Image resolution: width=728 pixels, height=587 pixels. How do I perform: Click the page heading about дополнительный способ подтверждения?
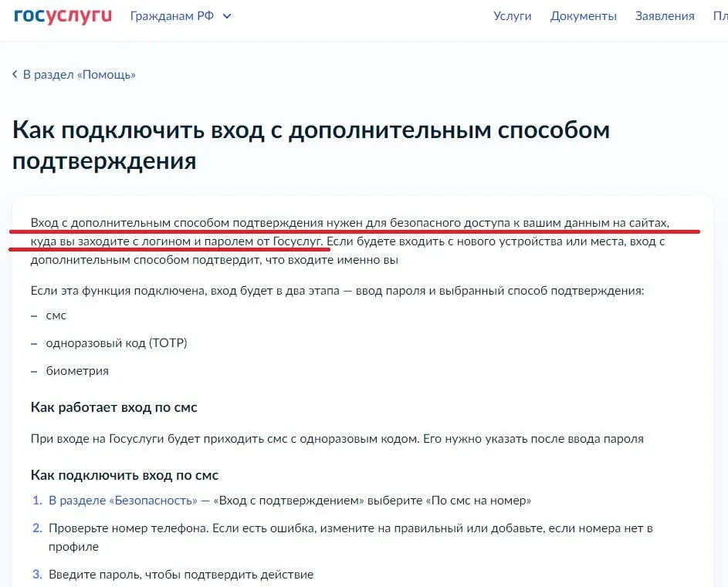pos(309,143)
